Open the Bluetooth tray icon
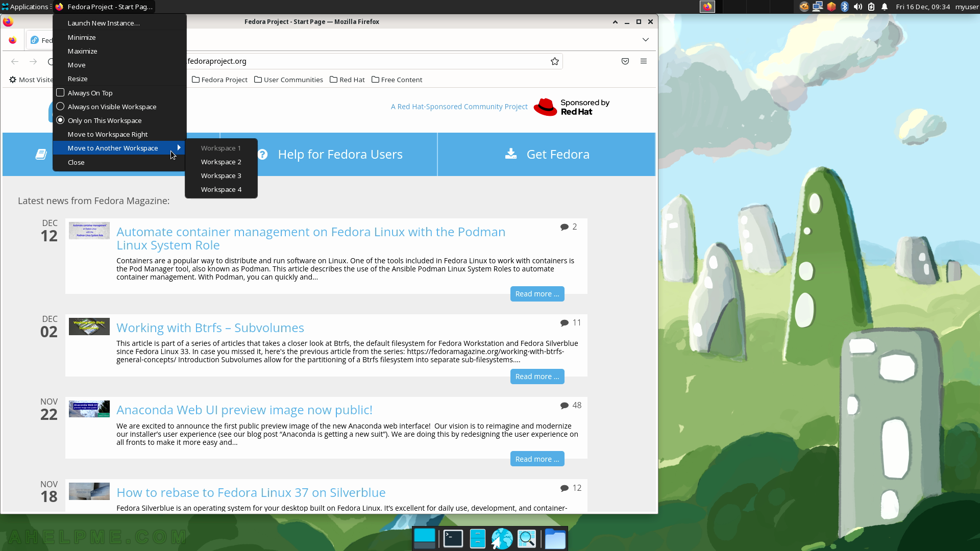This screenshot has width=980, height=551. coord(845,7)
